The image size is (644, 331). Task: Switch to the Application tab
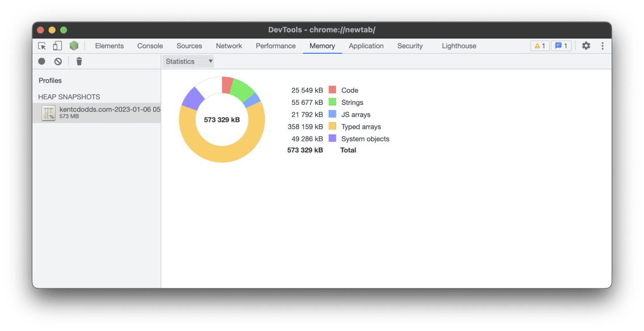366,46
